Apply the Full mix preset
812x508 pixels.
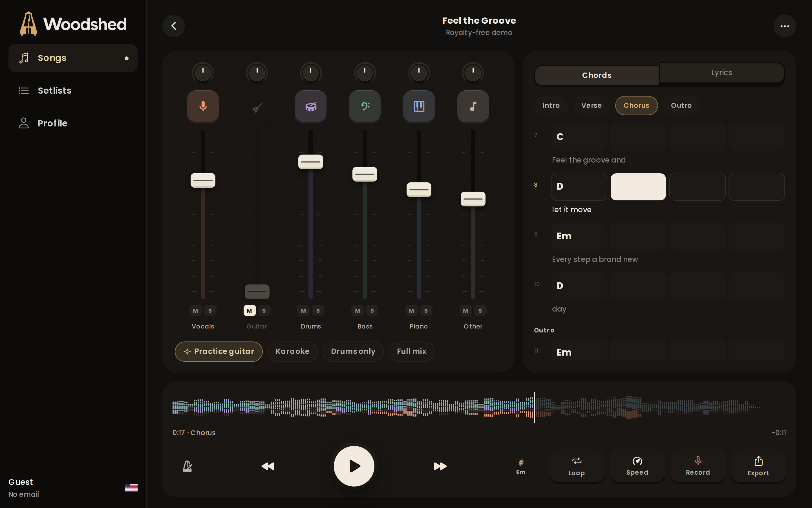(411, 351)
